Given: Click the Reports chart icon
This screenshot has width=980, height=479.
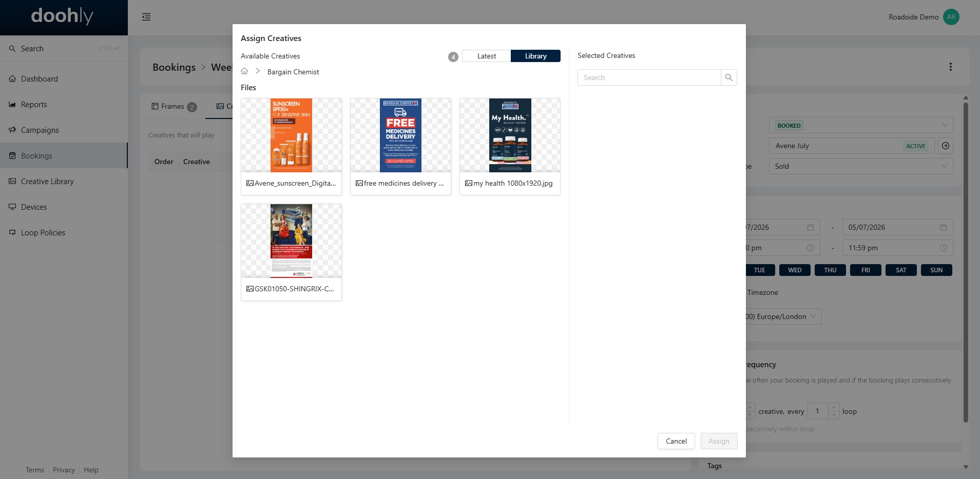Looking at the screenshot, I should click(x=12, y=105).
